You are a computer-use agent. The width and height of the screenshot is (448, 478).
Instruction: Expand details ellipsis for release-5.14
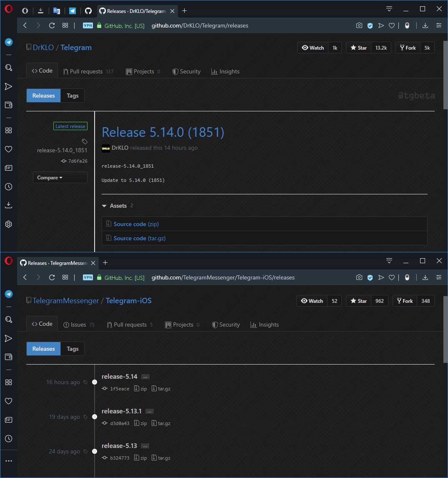145,377
